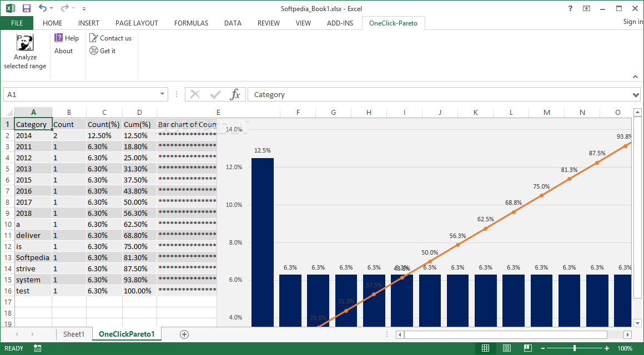Open zoom dialog via 100% label

[625, 348]
